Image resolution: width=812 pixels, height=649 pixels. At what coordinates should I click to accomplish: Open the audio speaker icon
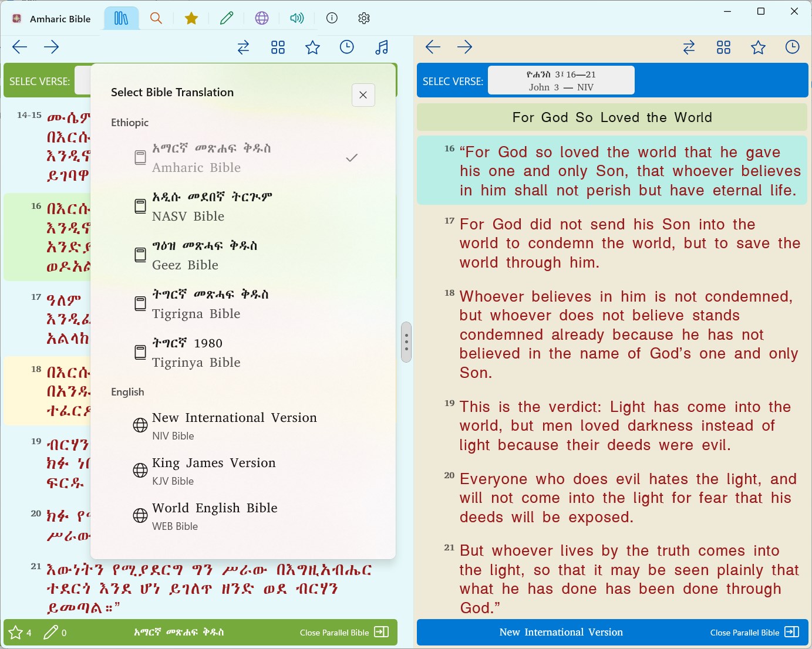[x=297, y=18]
